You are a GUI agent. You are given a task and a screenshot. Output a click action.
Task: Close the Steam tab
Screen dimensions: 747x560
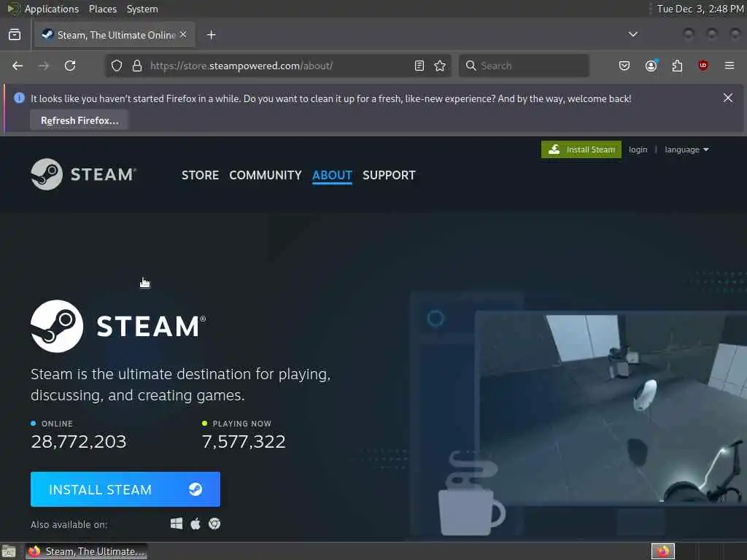183,35
